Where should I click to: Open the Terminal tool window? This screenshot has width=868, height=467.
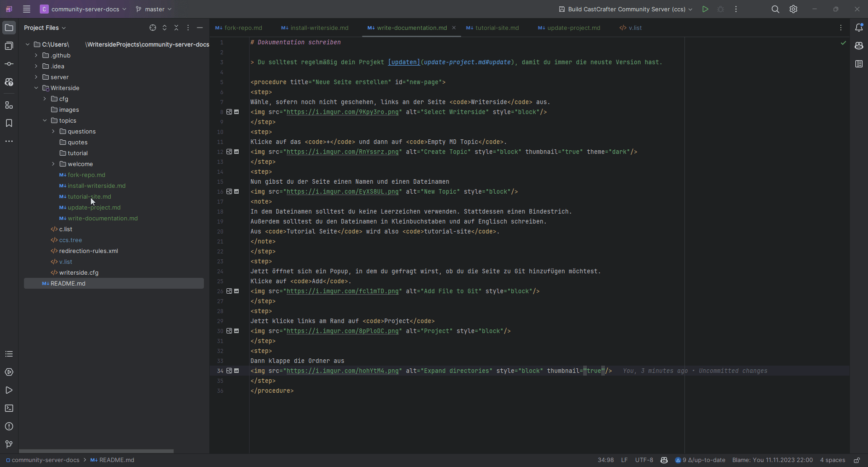pyautogui.click(x=9, y=409)
